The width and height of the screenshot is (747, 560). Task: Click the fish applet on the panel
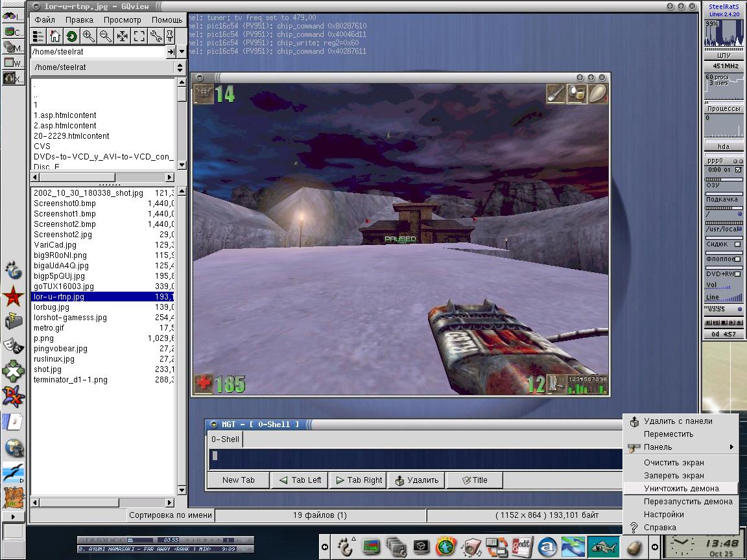[603, 546]
